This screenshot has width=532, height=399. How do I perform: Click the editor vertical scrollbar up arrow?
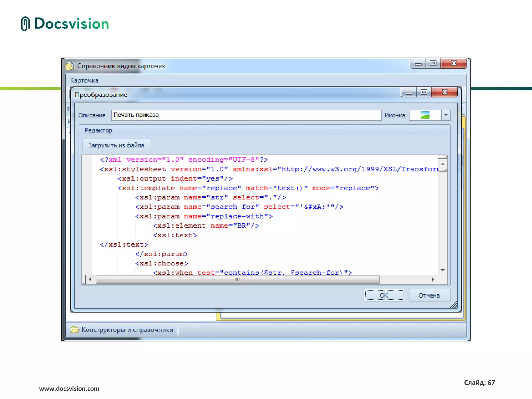point(443,164)
